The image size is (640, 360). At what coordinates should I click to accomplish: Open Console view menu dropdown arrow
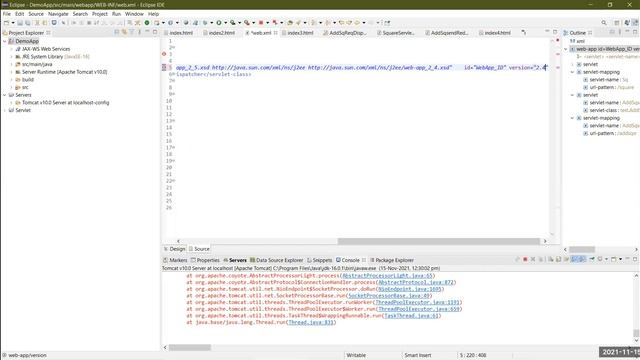coord(620,260)
